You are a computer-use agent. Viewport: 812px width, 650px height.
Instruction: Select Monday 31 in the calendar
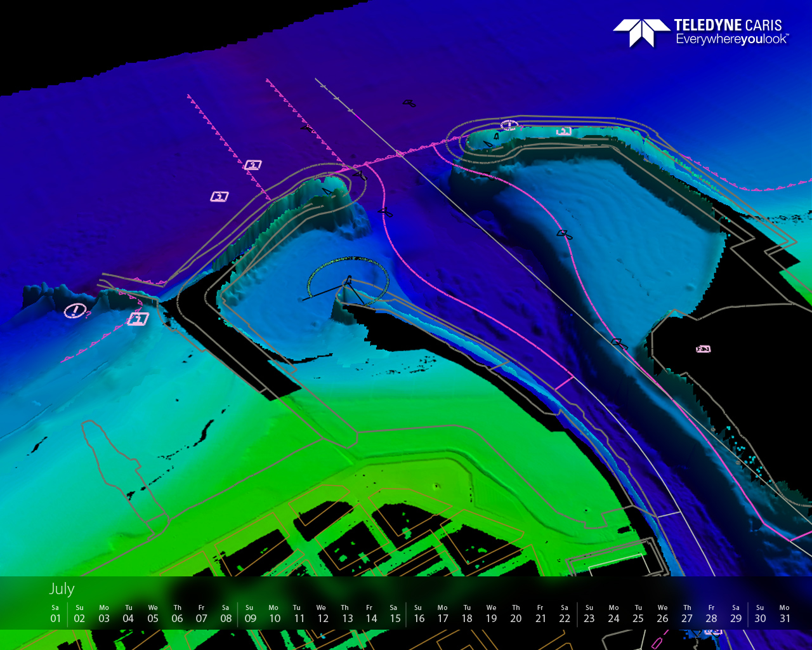pos(785,614)
